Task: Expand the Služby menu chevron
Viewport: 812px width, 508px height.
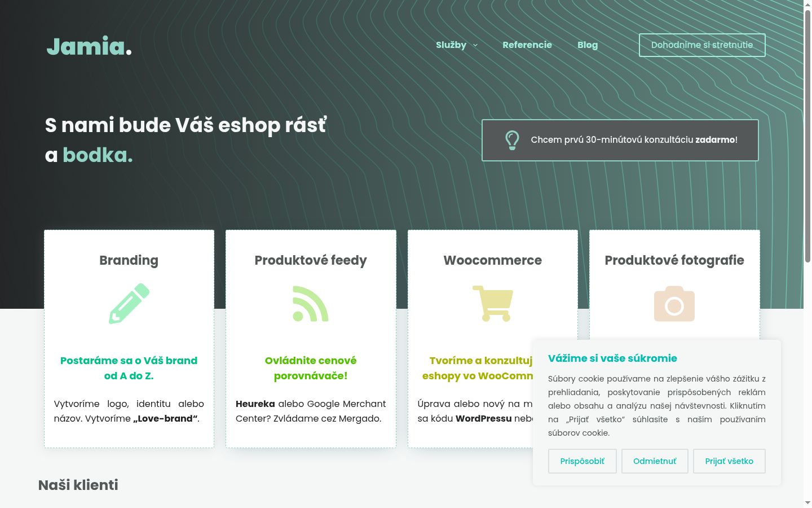Action: pos(475,45)
